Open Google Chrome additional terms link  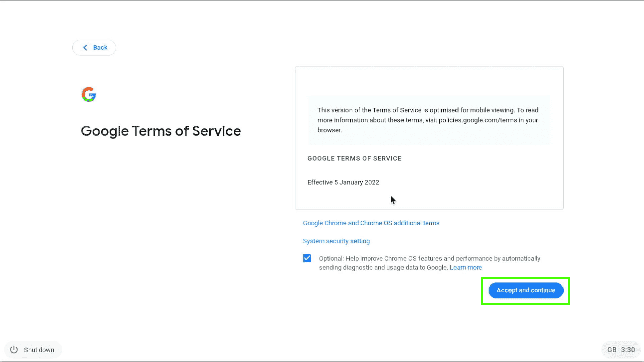tap(371, 223)
